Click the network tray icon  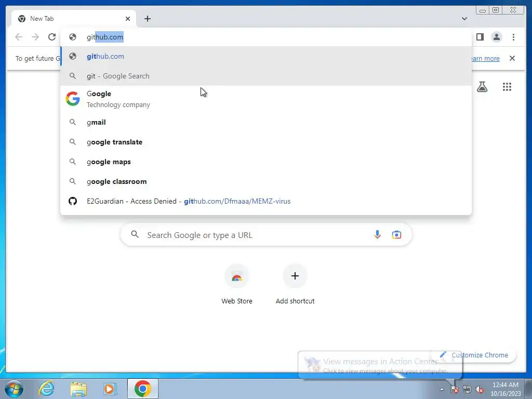[467, 389]
